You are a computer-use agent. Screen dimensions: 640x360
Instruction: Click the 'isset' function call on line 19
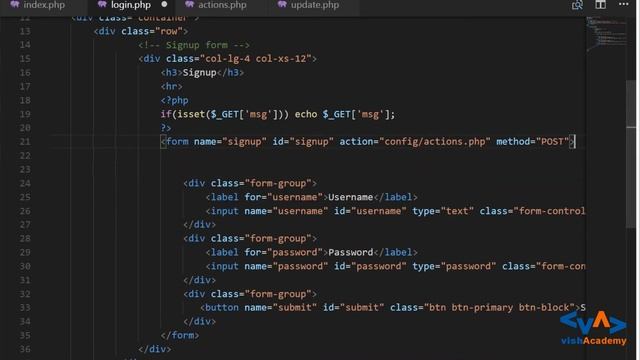[191, 114]
